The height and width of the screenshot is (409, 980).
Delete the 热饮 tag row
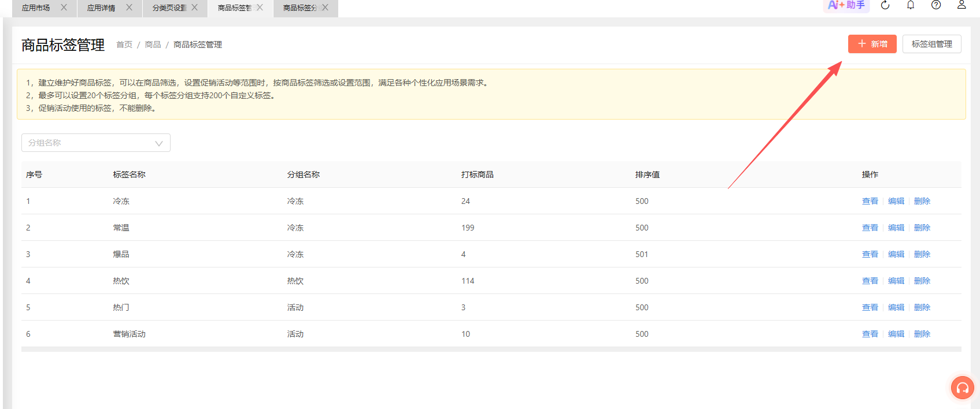(x=922, y=281)
